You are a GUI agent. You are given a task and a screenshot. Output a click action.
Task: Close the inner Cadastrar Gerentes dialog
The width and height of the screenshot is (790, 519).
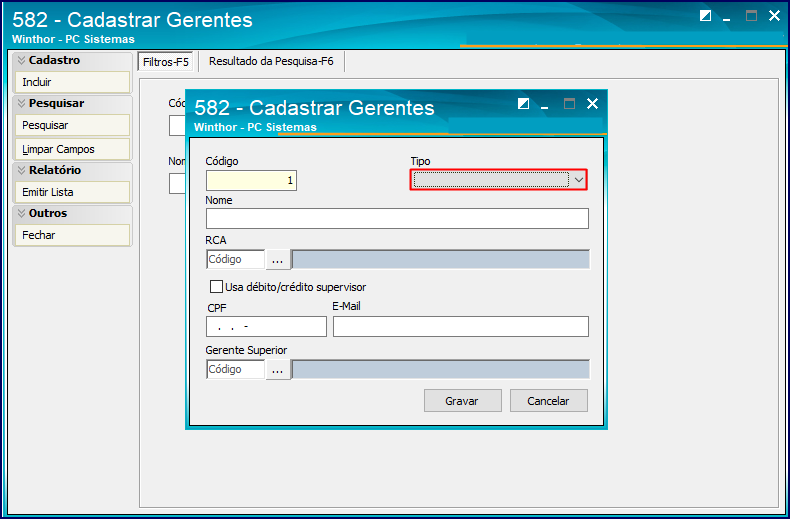tap(592, 103)
